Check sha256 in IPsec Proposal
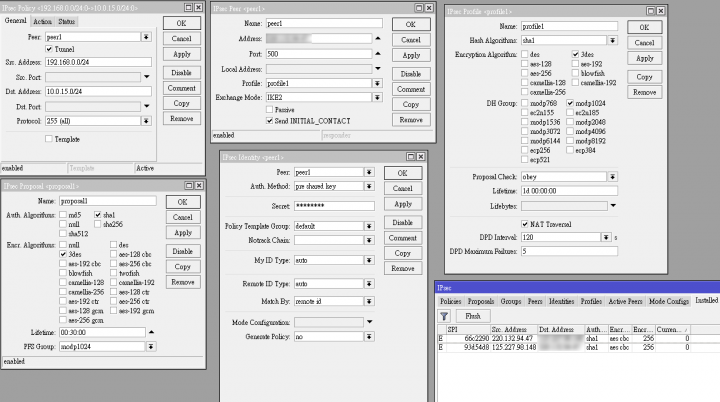The height and width of the screenshot is (402, 720). [97, 224]
